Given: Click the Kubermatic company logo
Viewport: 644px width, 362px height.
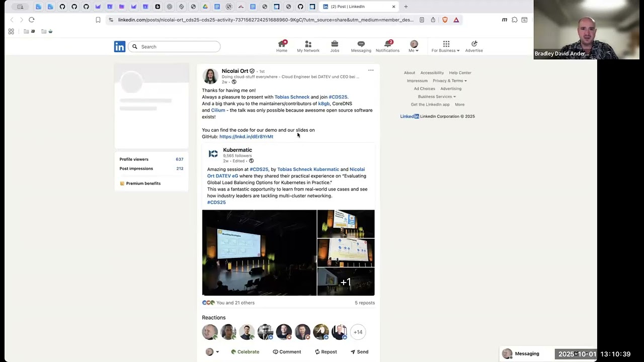Looking at the screenshot, I should tap(213, 154).
